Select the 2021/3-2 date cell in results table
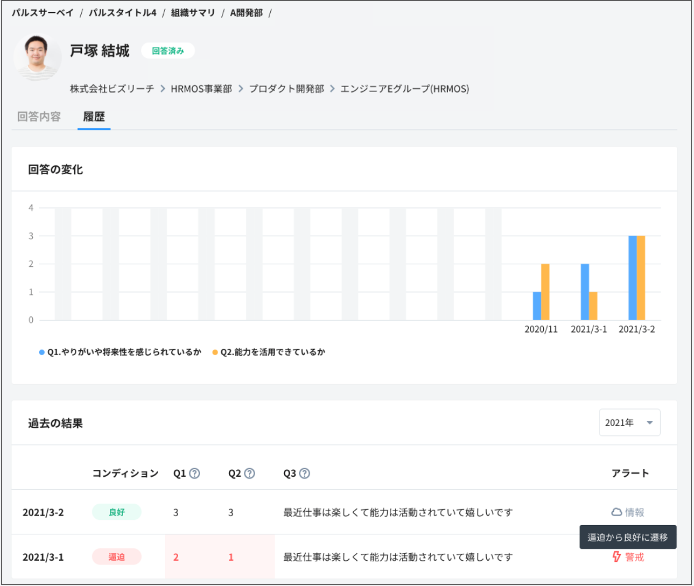Screen dimensions: 694x586 43,513
